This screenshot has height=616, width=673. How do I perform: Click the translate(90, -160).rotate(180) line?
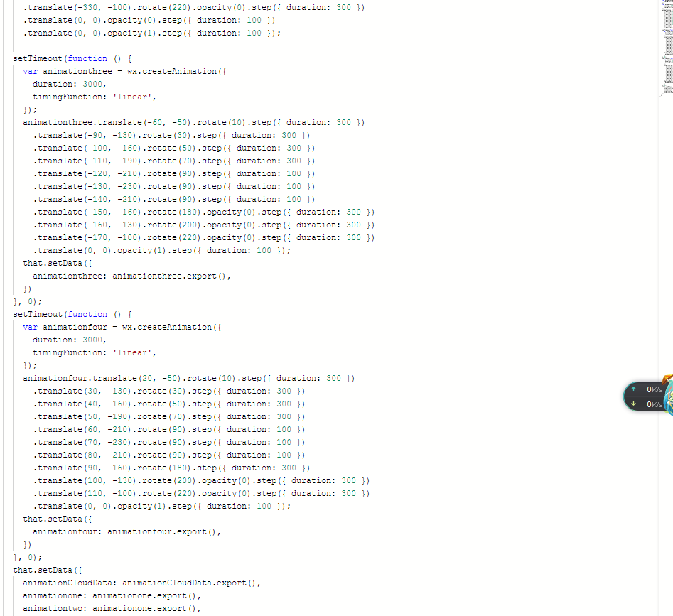[171, 468]
